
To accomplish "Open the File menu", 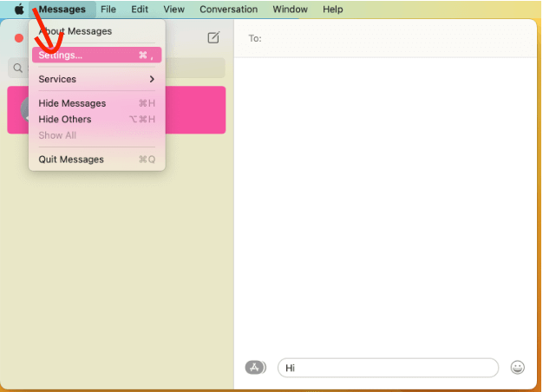I will pyautogui.click(x=108, y=10).
